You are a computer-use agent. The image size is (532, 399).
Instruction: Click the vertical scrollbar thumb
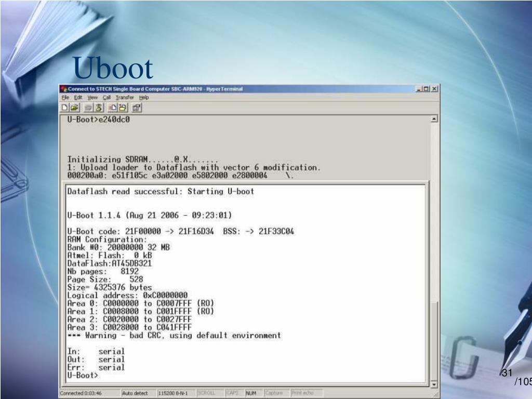[434, 341]
